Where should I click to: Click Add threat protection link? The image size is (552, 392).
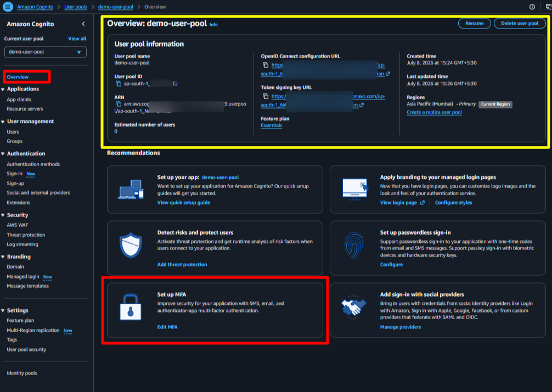tap(182, 265)
